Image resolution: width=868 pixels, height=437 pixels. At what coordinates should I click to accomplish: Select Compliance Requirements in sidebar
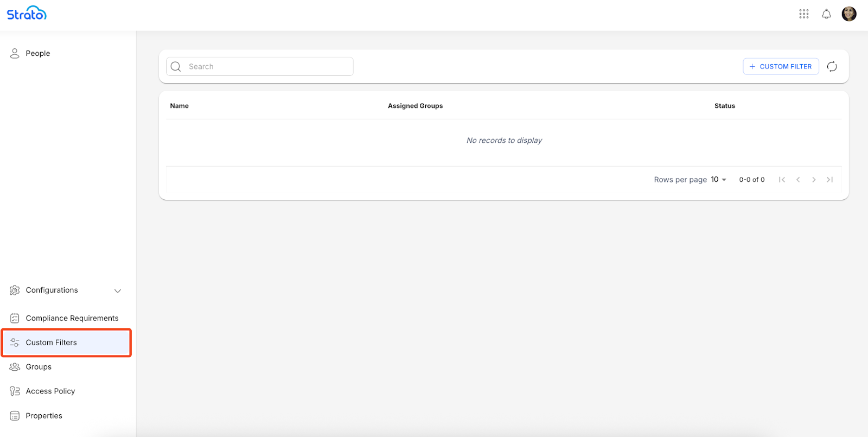pyautogui.click(x=72, y=318)
